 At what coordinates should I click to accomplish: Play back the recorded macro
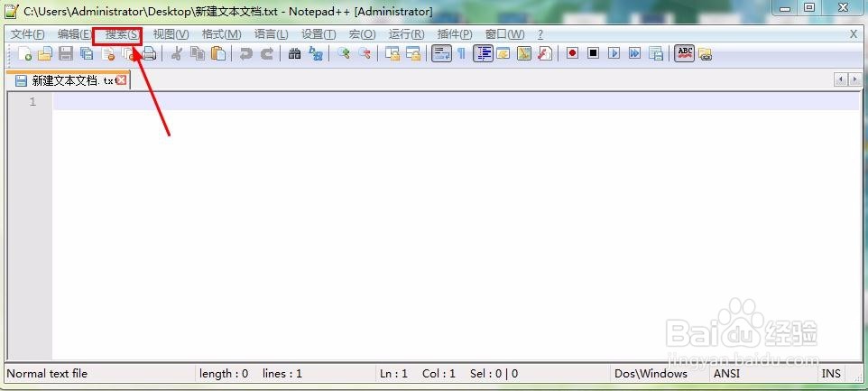[614, 53]
